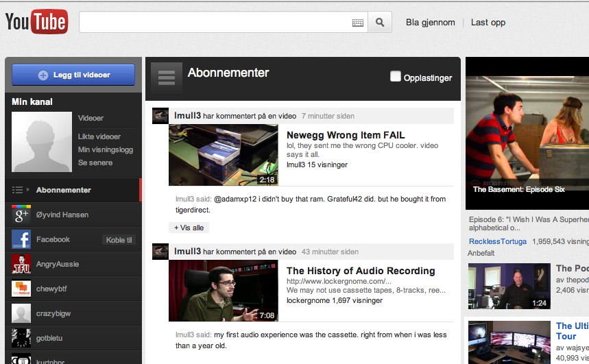Open the Last opp link
Screen dimensions: 589x364
(x=488, y=23)
